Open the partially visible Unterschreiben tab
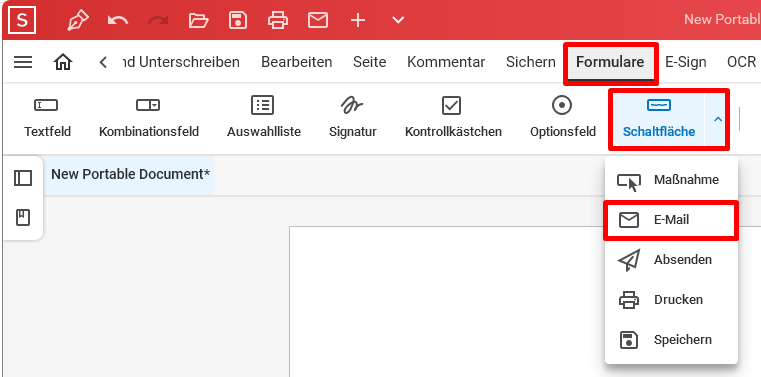The width and height of the screenshot is (761, 377). click(181, 62)
